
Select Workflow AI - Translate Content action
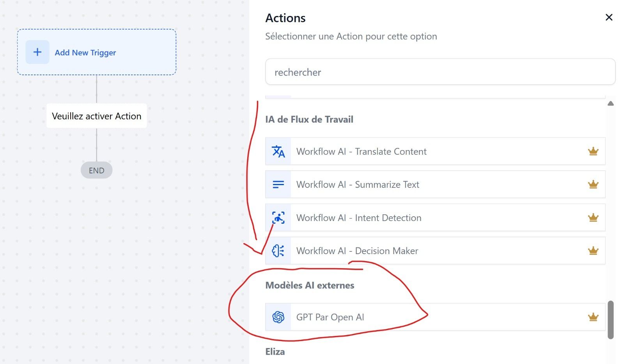[435, 151]
